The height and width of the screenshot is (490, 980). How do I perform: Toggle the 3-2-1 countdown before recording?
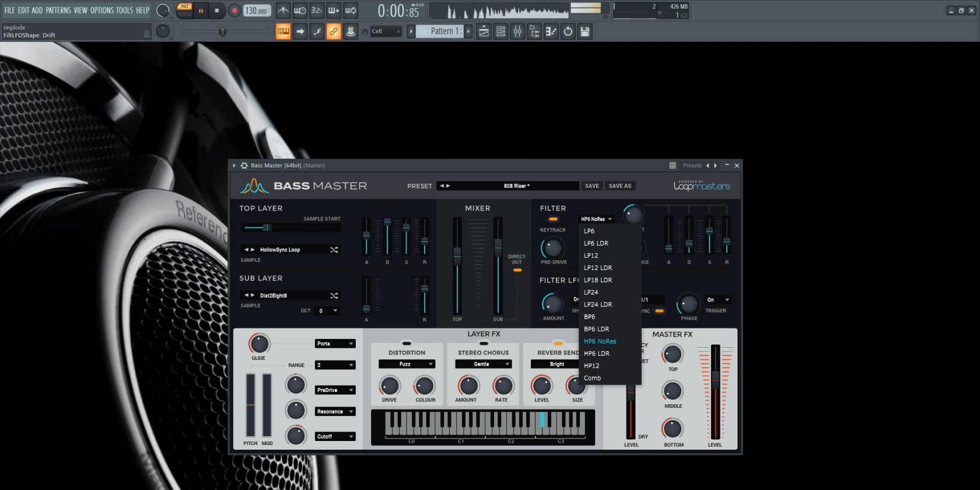pos(317,10)
